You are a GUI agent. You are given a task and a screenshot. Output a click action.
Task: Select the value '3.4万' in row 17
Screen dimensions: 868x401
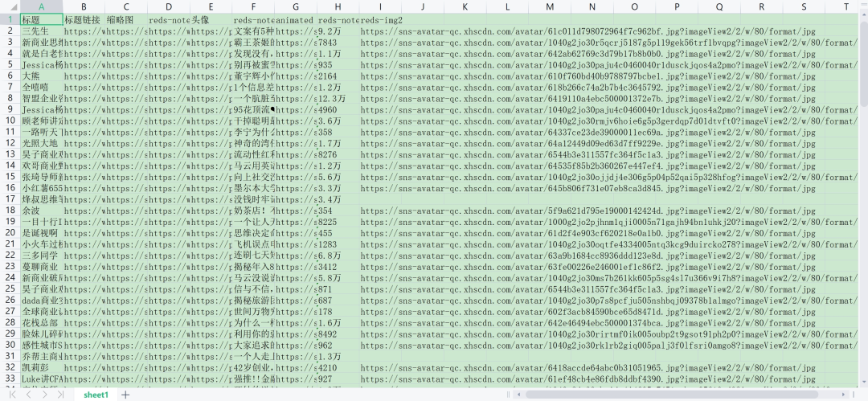pyautogui.click(x=338, y=198)
